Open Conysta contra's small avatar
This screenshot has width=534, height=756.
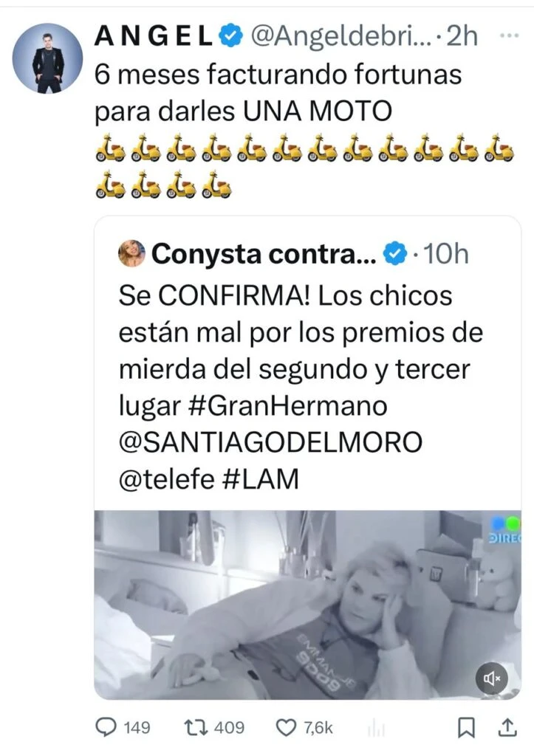131,254
